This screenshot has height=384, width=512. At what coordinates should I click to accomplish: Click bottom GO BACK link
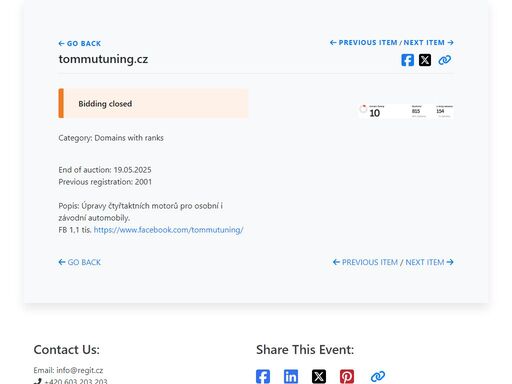pyautogui.click(x=80, y=262)
